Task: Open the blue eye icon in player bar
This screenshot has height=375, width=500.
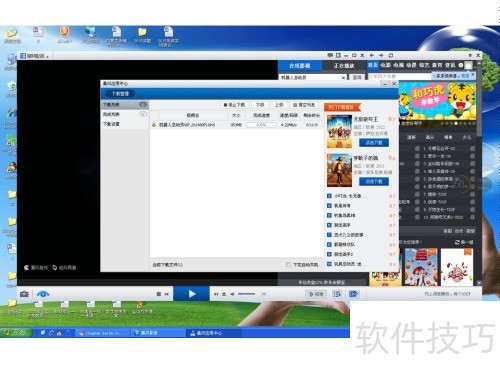Action: (43, 294)
